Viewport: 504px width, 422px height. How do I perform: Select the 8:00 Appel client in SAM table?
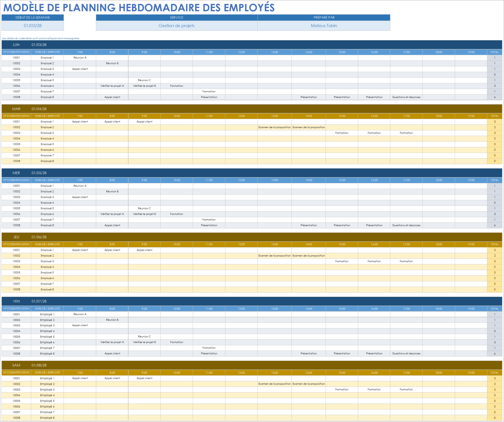(x=112, y=378)
